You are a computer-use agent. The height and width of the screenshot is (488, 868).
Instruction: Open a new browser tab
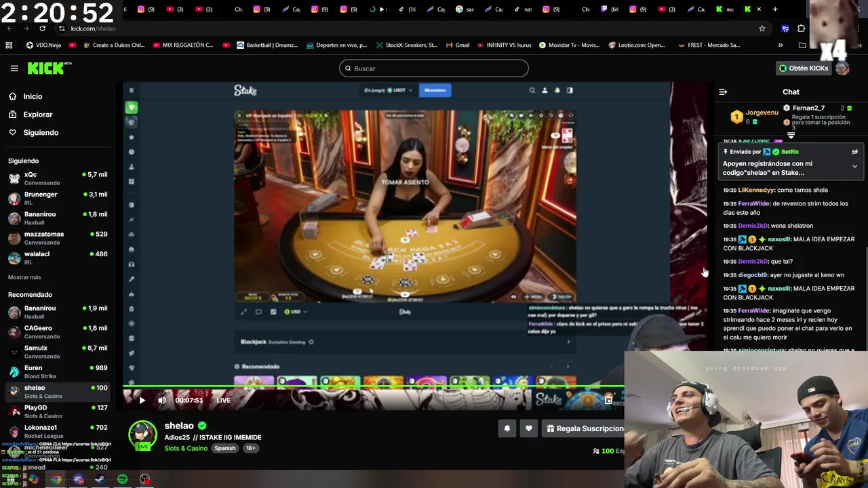(x=775, y=9)
